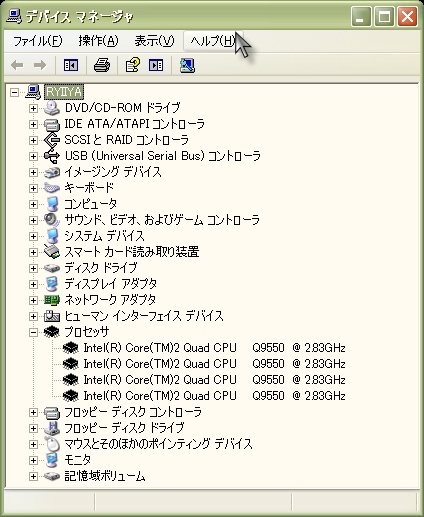Open the ヘルプ(H) menu
Screen dimensions: 424x517
point(213,41)
